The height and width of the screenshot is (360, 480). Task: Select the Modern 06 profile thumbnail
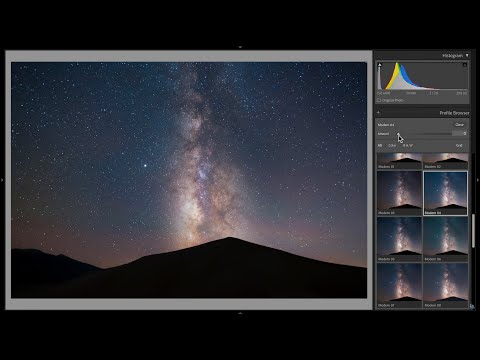pos(445,239)
